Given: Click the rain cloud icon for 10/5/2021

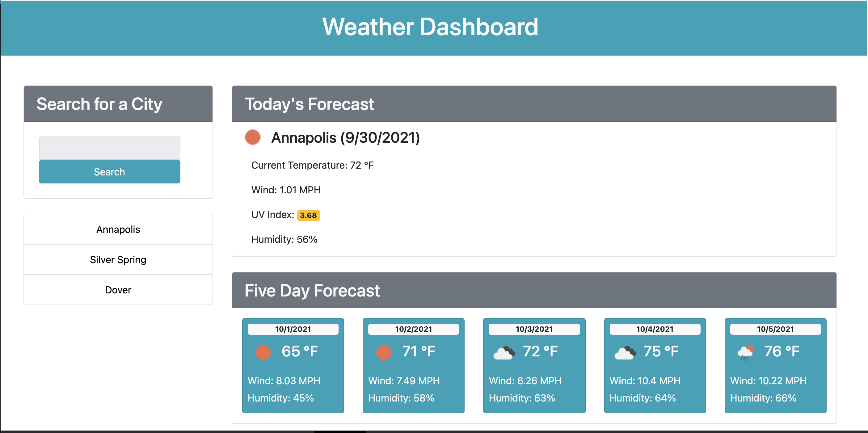Looking at the screenshot, I should coord(746,353).
